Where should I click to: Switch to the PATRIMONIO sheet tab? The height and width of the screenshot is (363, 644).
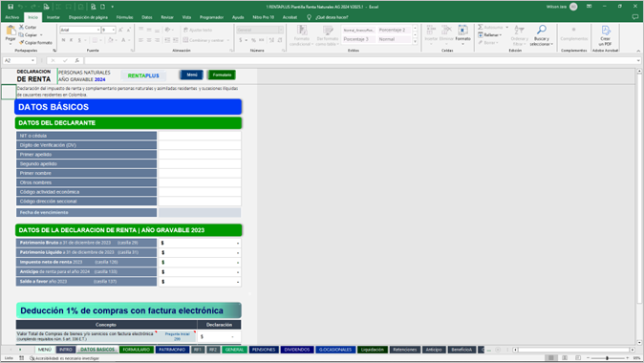click(x=172, y=350)
